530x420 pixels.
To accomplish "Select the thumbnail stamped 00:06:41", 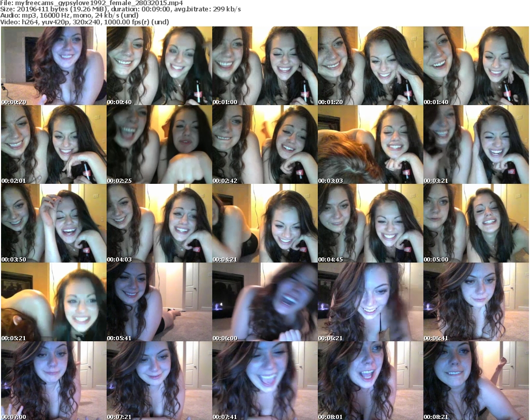I will point(476,301).
